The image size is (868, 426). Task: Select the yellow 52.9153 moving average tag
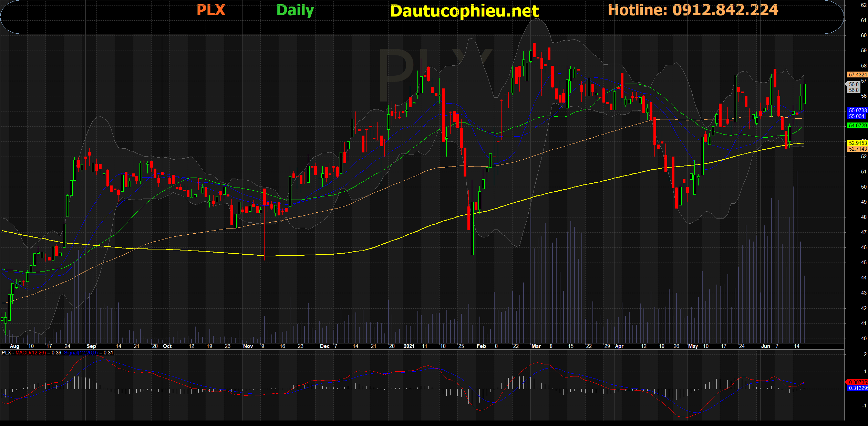click(857, 143)
